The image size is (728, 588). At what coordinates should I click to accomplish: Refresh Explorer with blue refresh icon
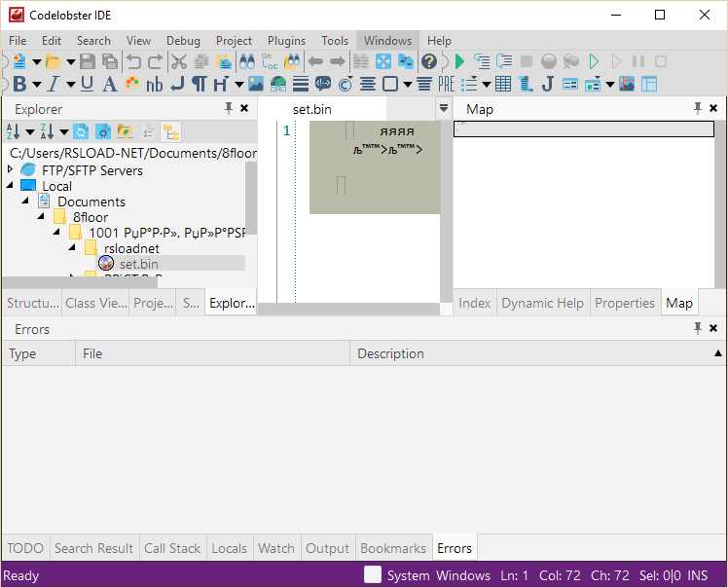pyautogui.click(x=81, y=131)
